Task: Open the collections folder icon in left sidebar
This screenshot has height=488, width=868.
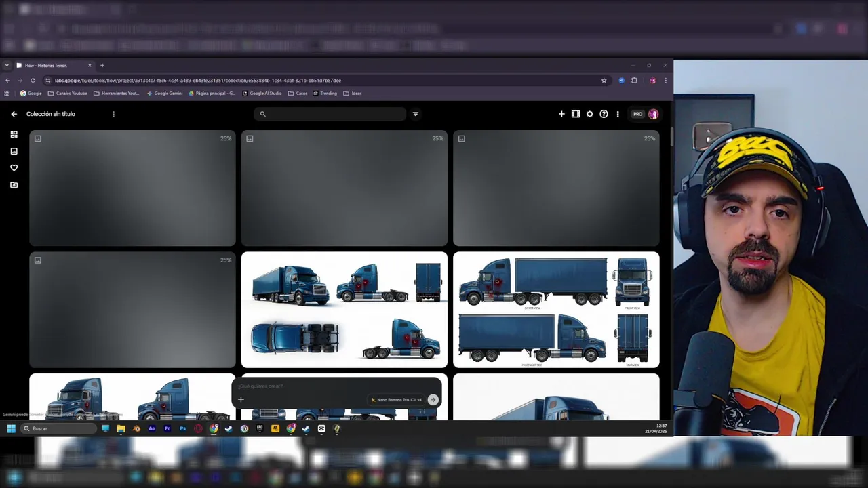Action: 14,184
